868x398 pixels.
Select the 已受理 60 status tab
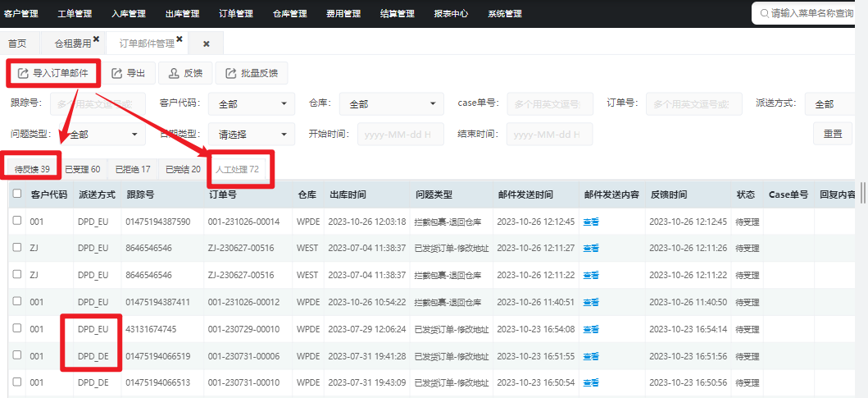click(83, 169)
